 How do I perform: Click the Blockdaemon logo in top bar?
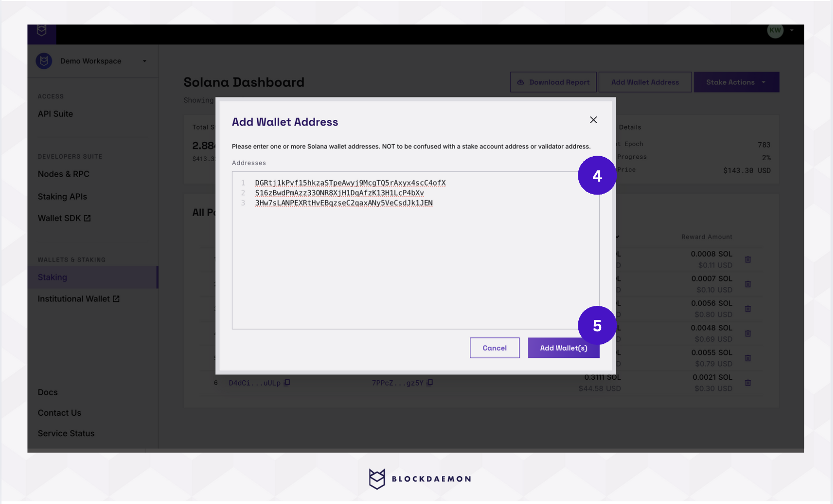42,31
